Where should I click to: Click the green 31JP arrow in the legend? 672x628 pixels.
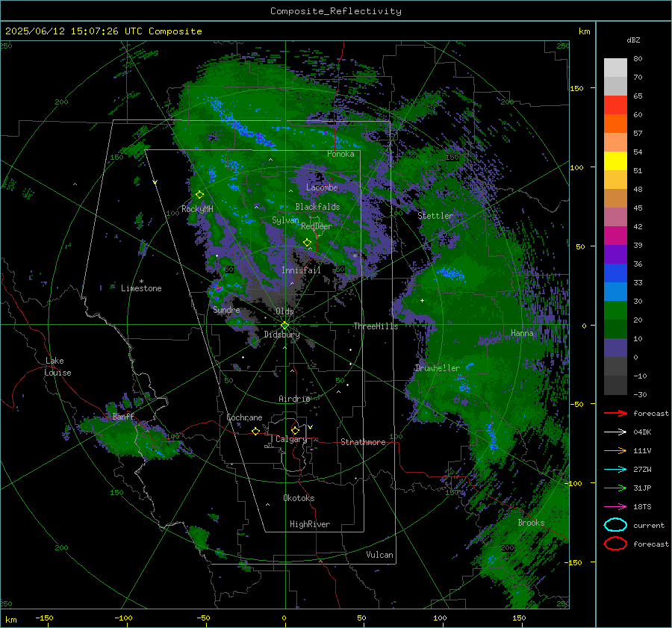pos(615,488)
